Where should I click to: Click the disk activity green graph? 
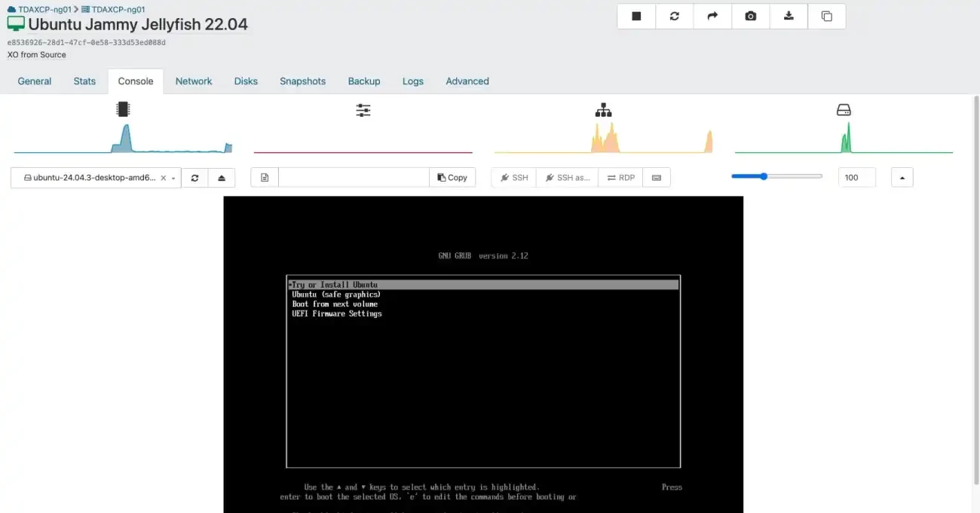(844, 139)
